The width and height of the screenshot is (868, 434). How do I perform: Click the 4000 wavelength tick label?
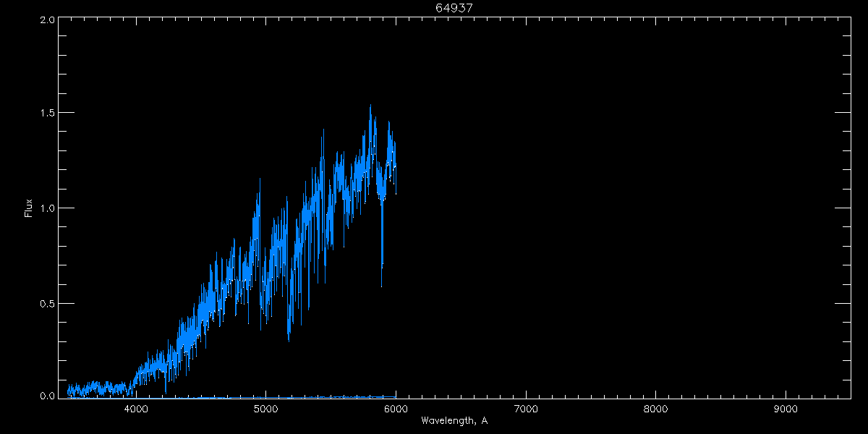click(x=136, y=409)
